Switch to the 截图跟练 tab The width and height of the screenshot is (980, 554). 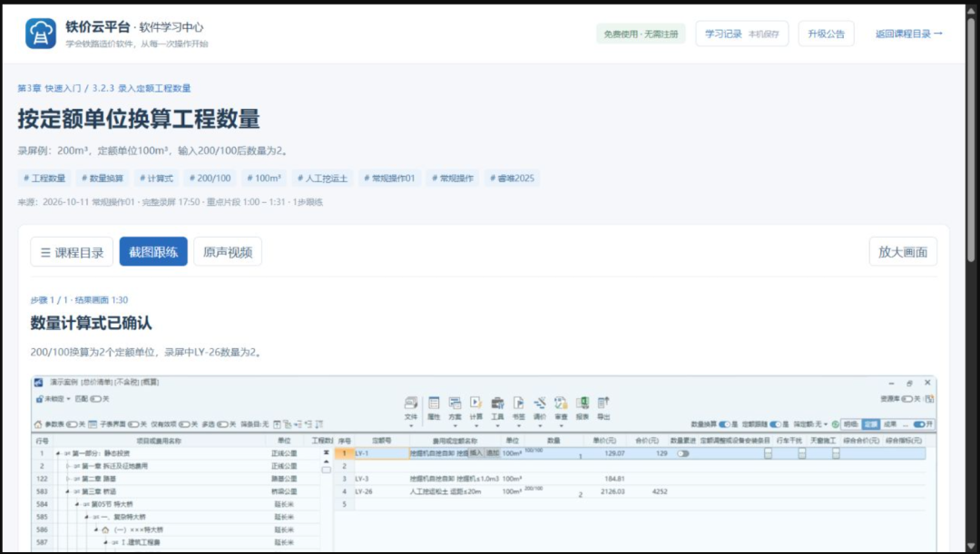point(153,252)
